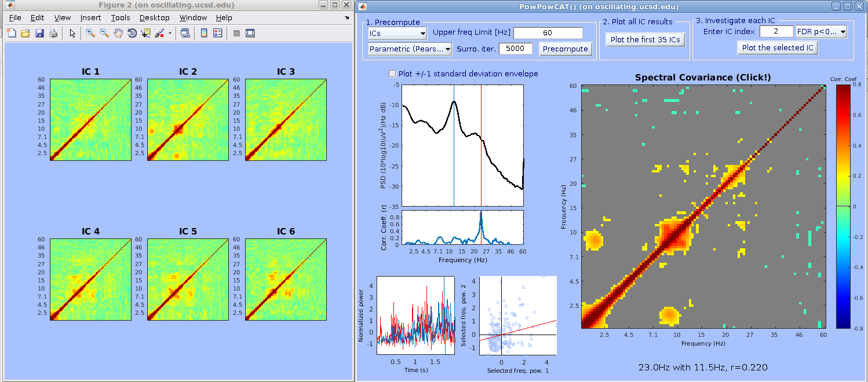
Task: Insert a legend via toolbar icon
Action: (218, 34)
